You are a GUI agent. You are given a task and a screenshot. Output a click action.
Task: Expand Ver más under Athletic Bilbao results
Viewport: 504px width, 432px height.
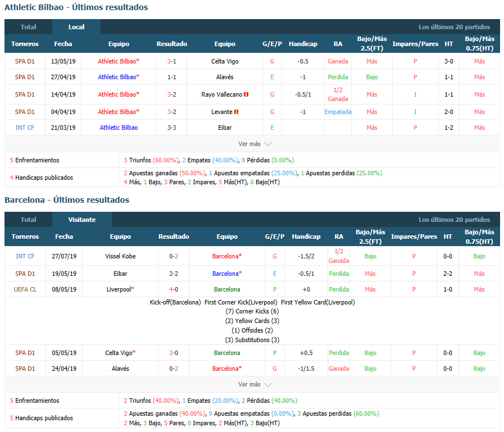pos(255,144)
